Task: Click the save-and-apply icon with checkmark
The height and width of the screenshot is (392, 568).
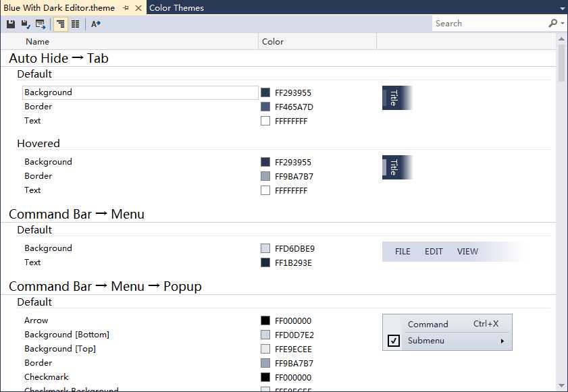Action: pyautogui.click(x=26, y=24)
